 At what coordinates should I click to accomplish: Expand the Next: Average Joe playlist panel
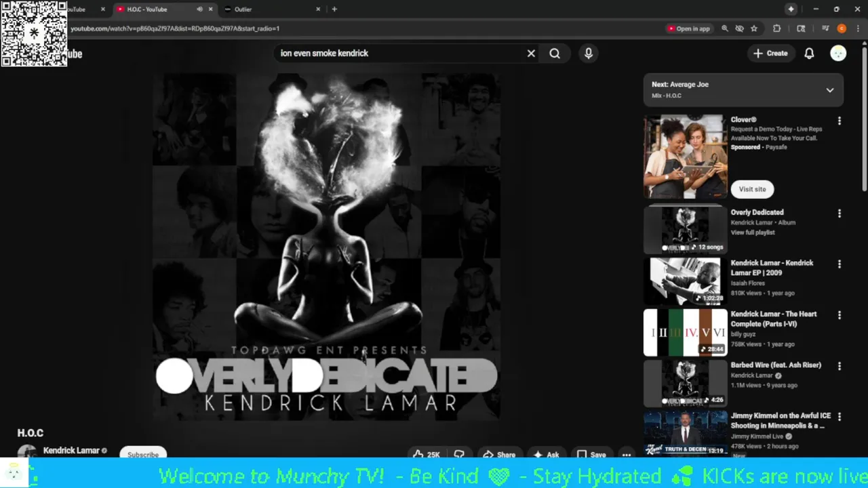coord(829,90)
